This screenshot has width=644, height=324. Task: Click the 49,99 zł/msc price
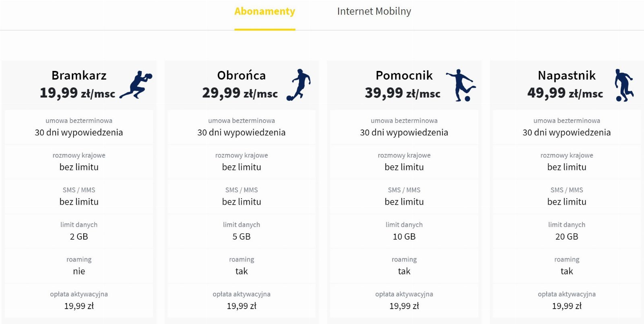click(x=565, y=93)
